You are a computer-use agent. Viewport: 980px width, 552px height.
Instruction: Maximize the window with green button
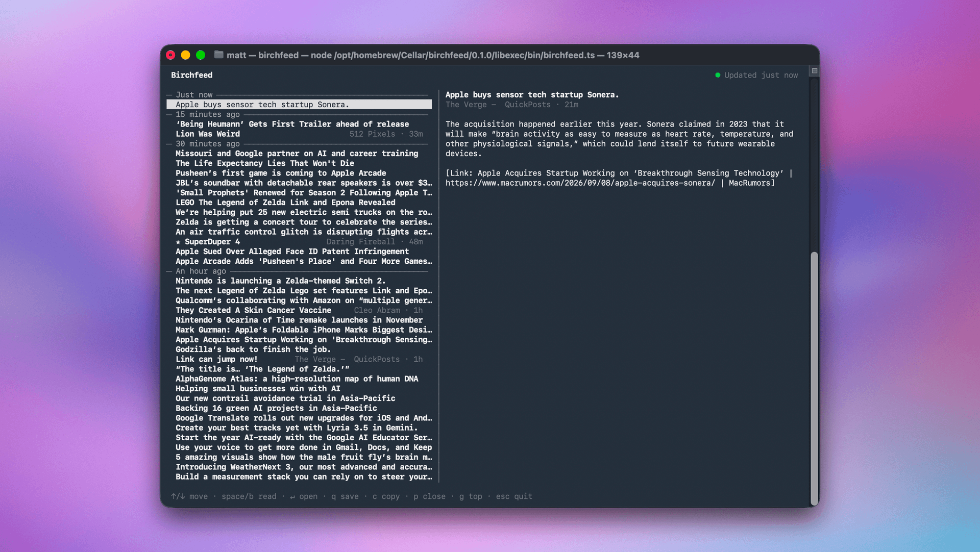pos(201,55)
